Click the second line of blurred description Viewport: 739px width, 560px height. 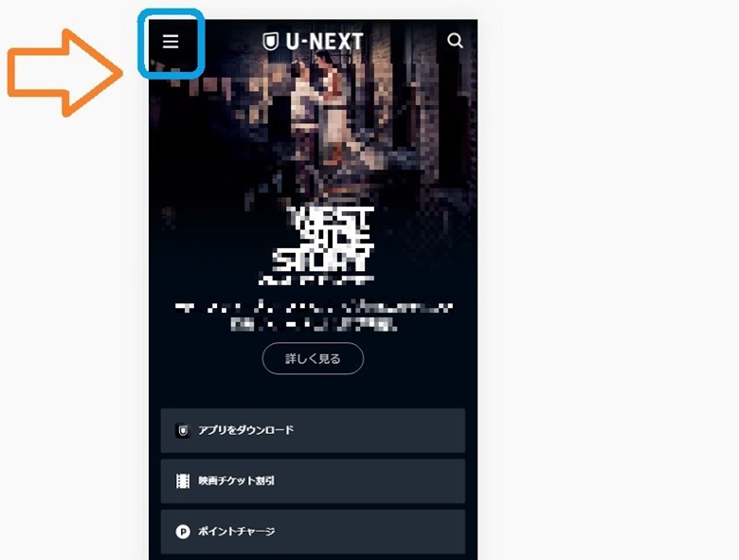coord(313,324)
